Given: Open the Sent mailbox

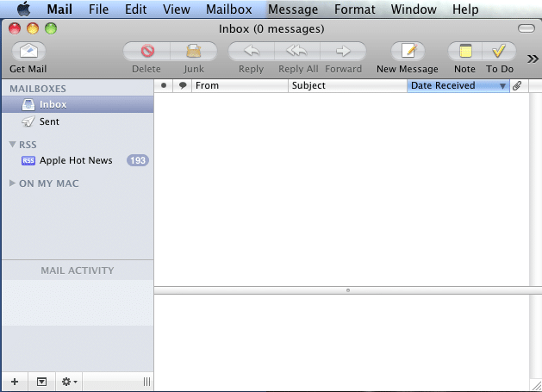Looking at the screenshot, I should (x=78, y=121).
